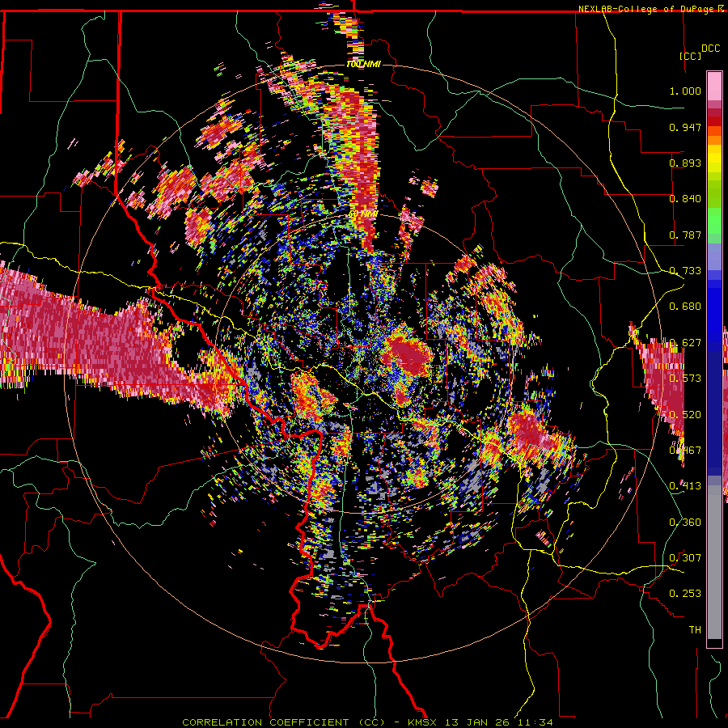728x728 pixels.
Task: Click the 0.413 color scale value
Action: (x=685, y=486)
